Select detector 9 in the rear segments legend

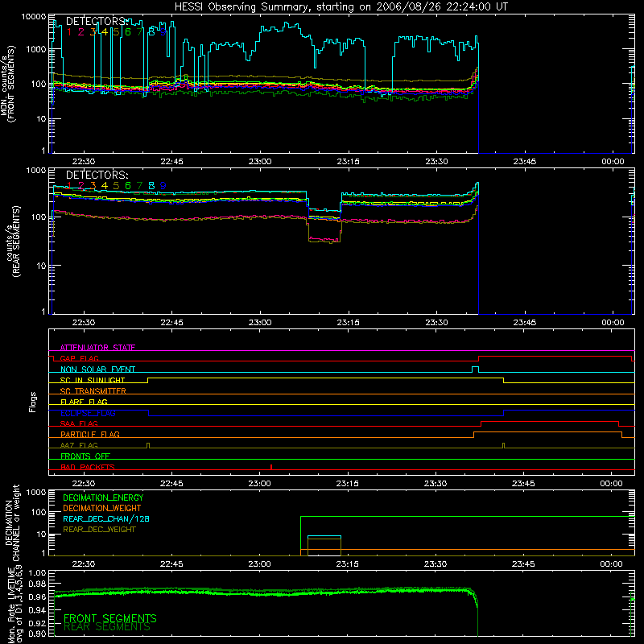tap(163, 186)
